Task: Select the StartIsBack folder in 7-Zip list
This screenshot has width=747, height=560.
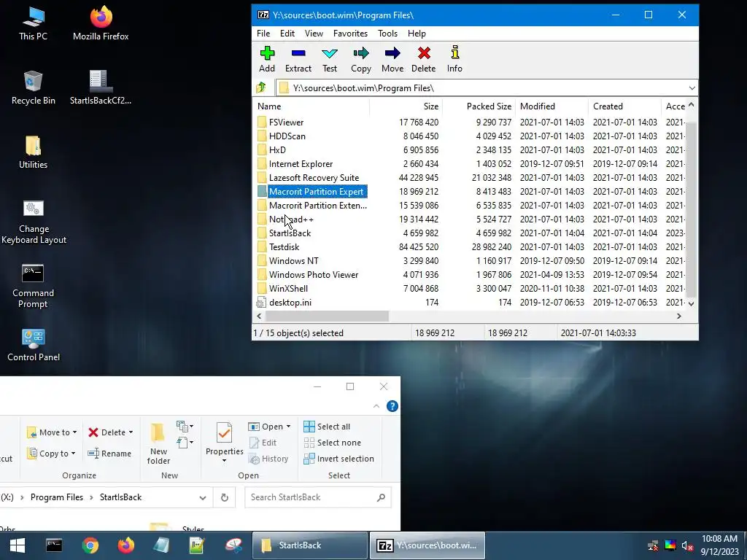Action: (290, 233)
